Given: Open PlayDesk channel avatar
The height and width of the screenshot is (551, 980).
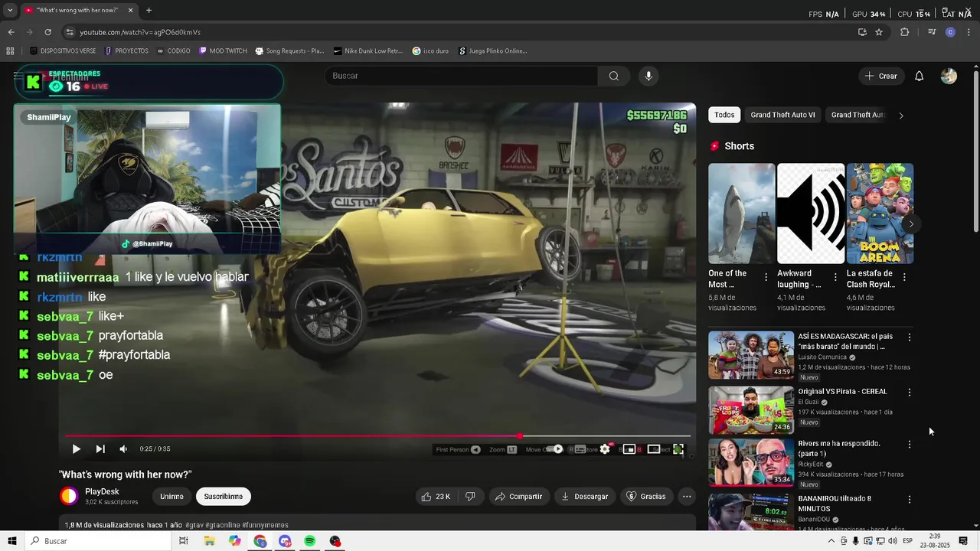Looking at the screenshot, I should (x=69, y=496).
